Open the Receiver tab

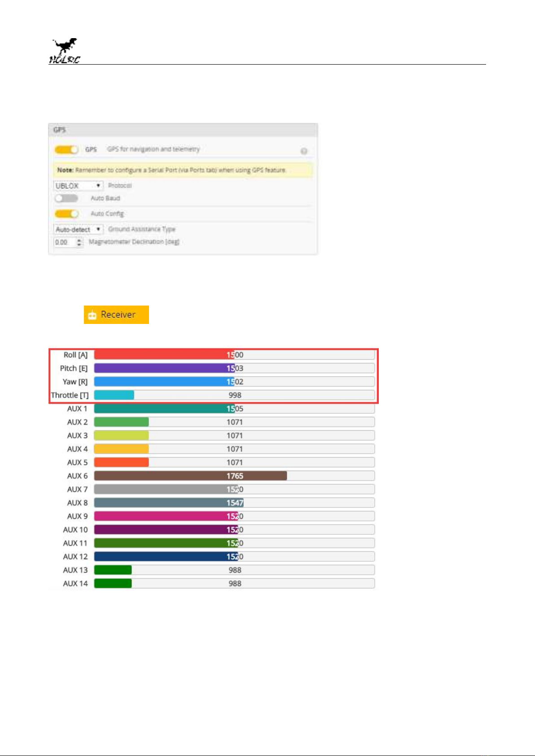116,315
